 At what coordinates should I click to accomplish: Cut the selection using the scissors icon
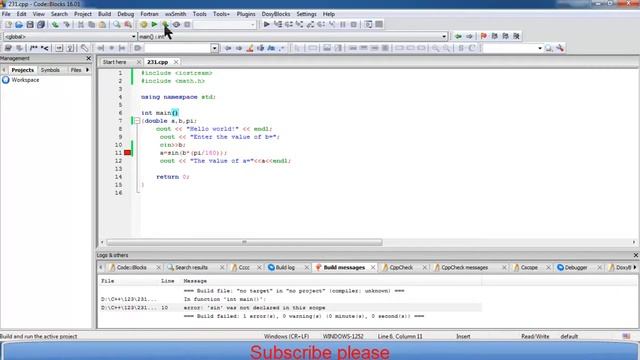tap(81, 24)
